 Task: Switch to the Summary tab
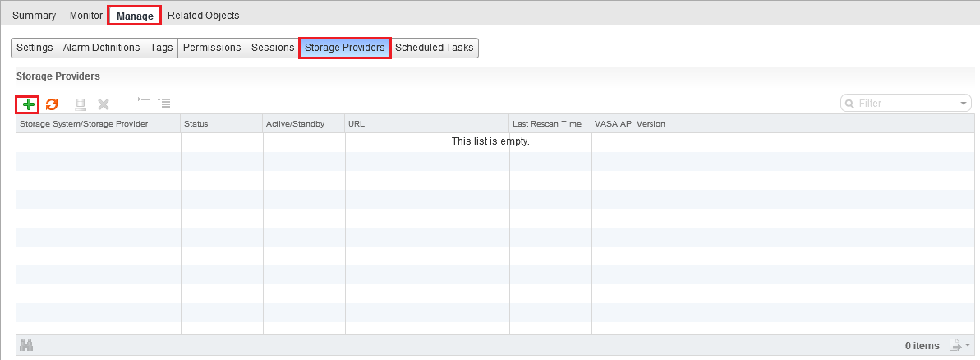coord(34,15)
